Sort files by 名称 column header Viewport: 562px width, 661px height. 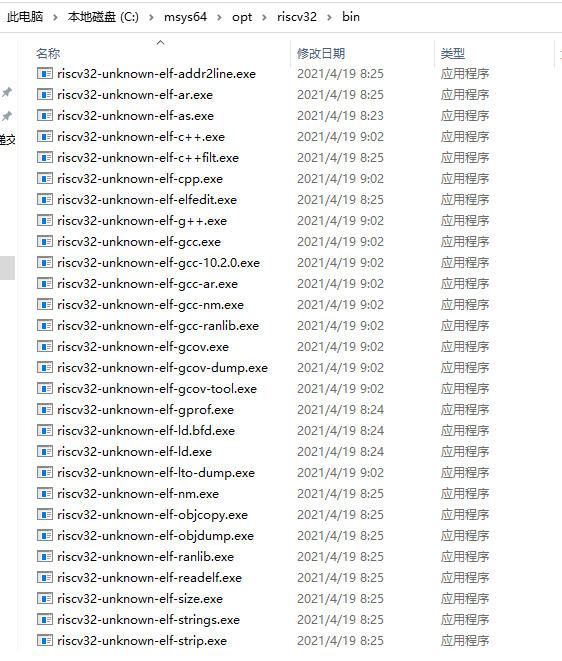pyautogui.click(x=48, y=54)
